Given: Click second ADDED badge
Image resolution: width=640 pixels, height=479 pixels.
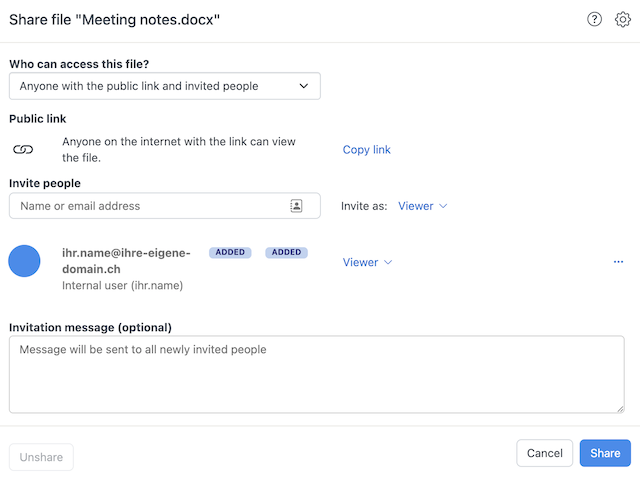Looking at the screenshot, I should coord(287,253).
